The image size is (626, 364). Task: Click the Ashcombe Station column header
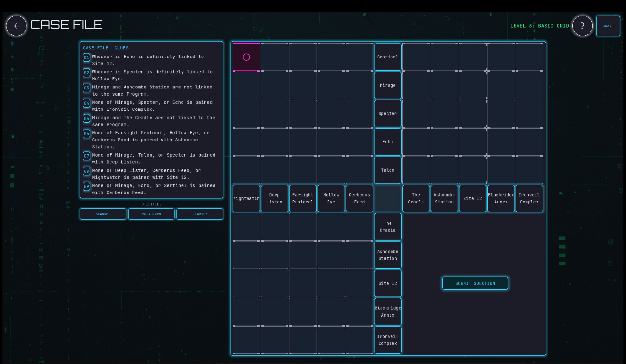(444, 198)
